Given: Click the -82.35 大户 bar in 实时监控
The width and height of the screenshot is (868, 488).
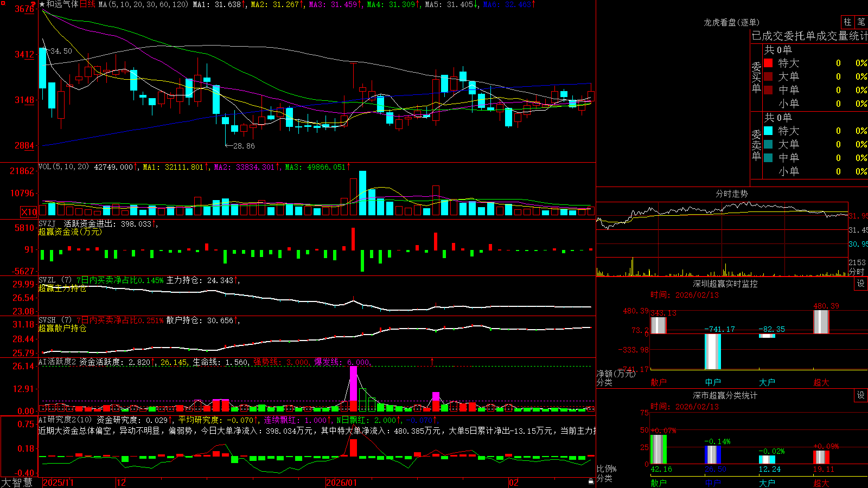Looking at the screenshot, I should click(767, 336).
